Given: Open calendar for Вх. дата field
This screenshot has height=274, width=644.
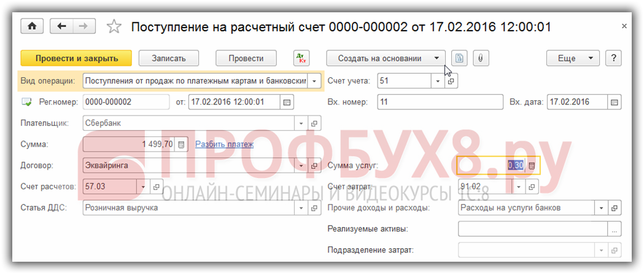Looking at the screenshot, I should tap(613, 102).
